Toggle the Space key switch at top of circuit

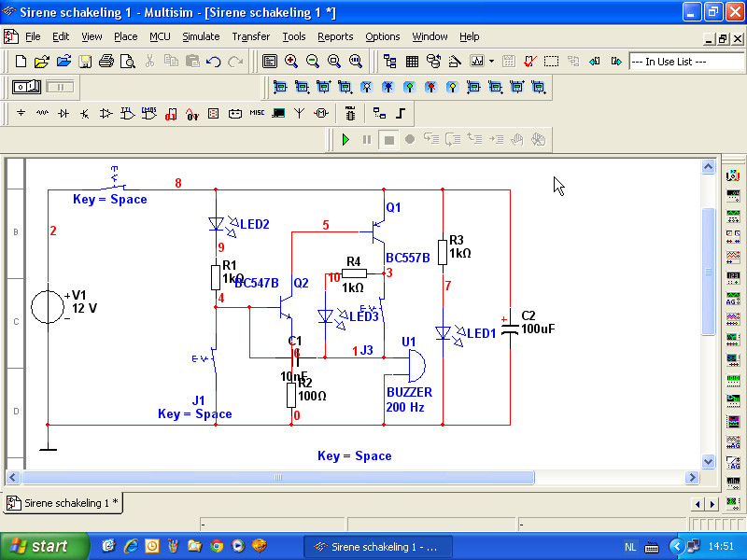coord(116,183)
